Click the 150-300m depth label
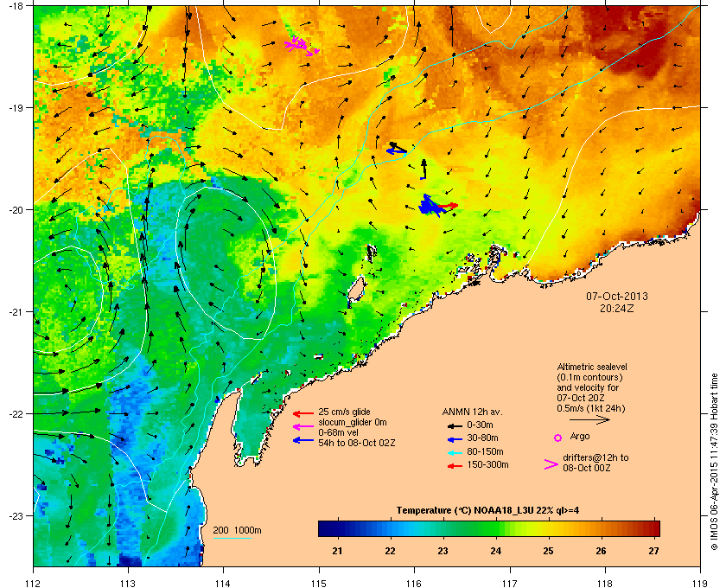 487,464
